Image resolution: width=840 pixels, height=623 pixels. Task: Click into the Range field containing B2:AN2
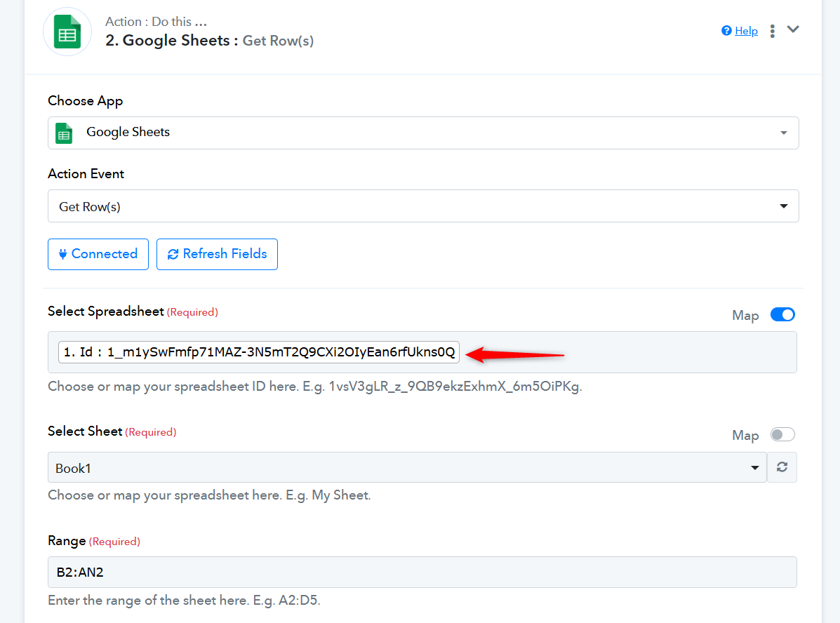[421, 572]
